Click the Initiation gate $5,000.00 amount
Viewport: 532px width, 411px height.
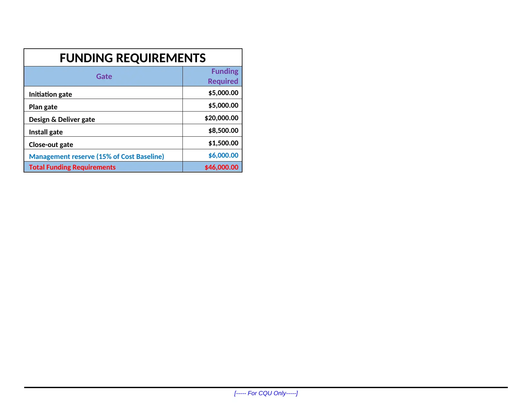223,93
